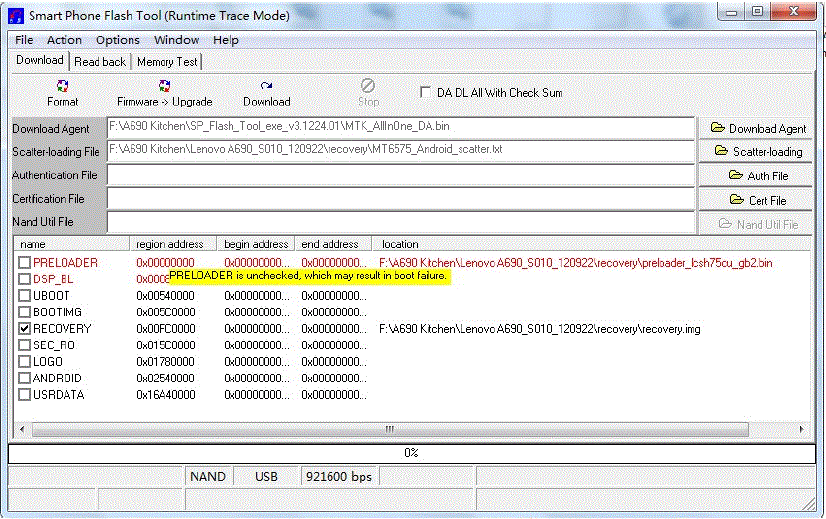Click the scrollbar left arrow

coord(22,429)
